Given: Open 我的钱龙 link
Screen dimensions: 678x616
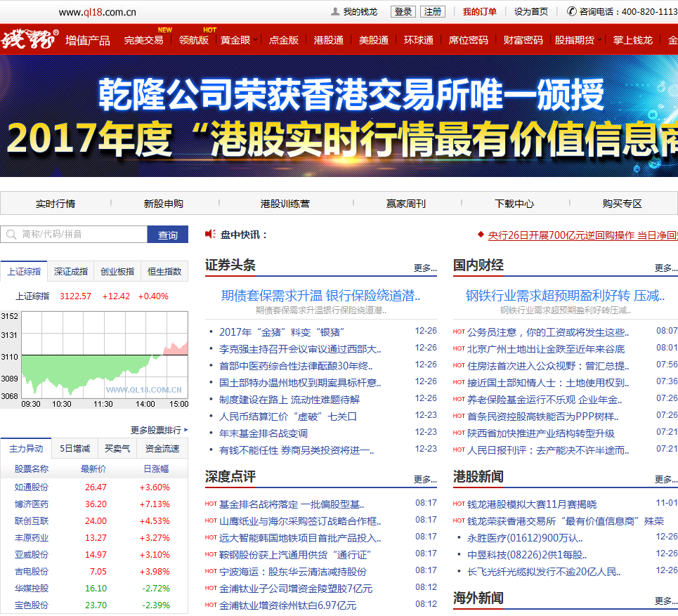Looking at the screenshot, I should pyautogui.click(x=360, y=12).
